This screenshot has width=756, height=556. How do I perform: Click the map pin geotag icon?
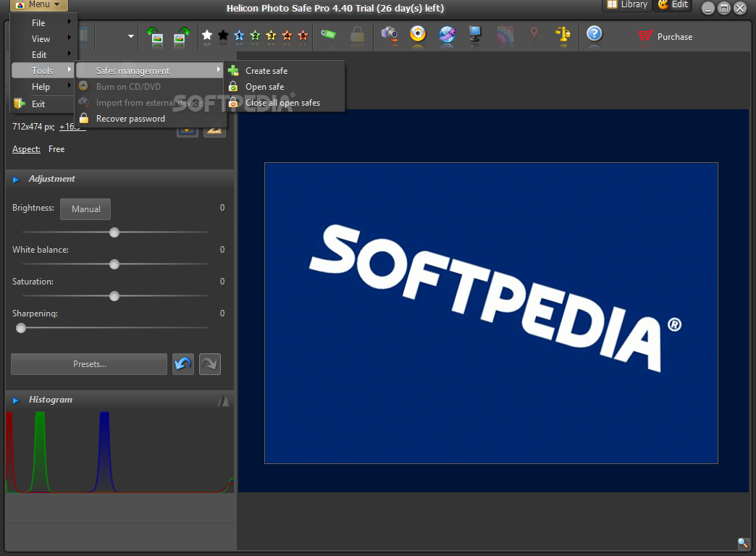point(534,34)
